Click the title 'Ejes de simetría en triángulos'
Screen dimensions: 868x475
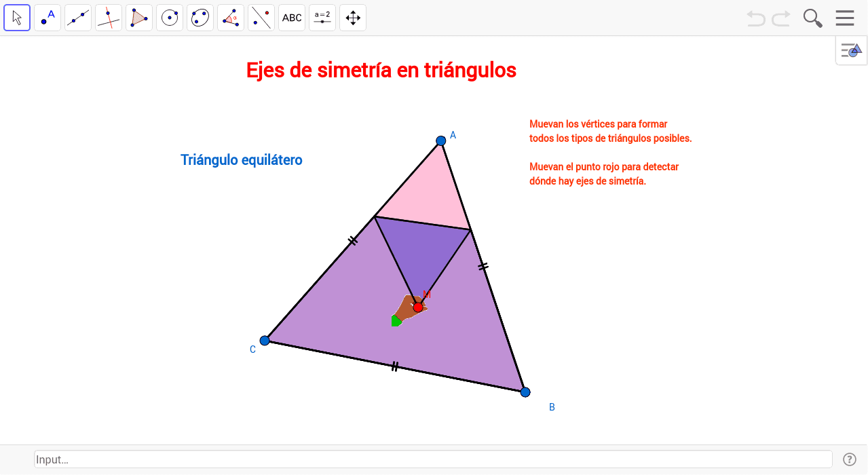(x=381, y=70)
